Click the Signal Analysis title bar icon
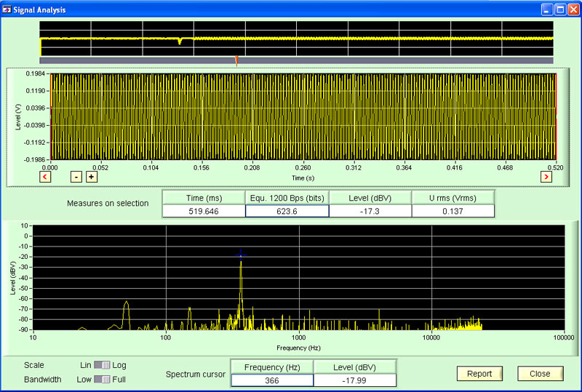Screen dimensions: 582x392 (7, 9)
